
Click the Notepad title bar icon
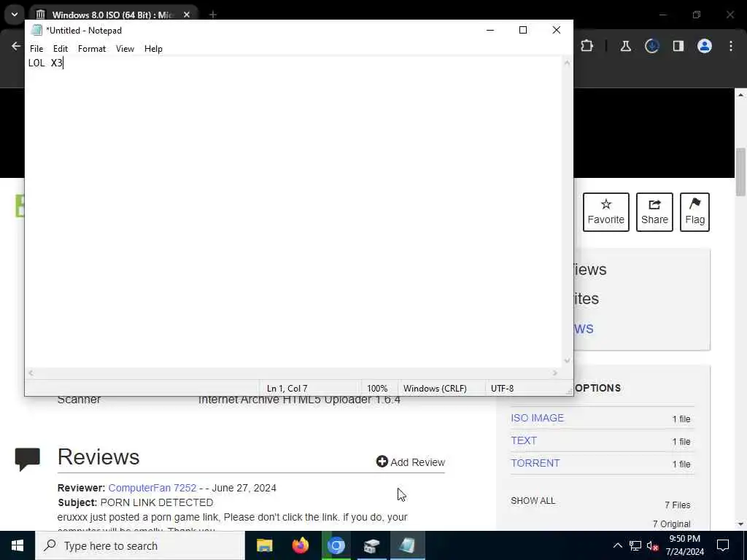(x=36, y=30)
